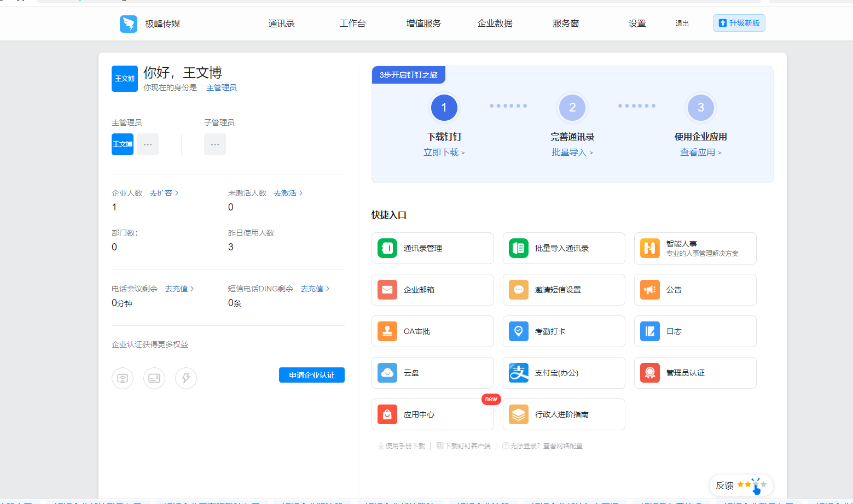
Task: Click 下载钉钉客户端 link
Action: [464, 446]
